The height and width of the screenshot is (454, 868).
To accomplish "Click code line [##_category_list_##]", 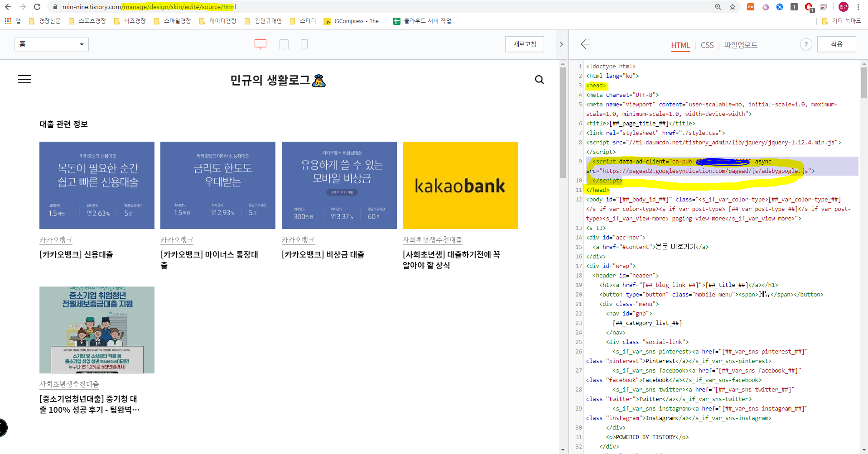I will pyautogui.click(x=647, y=323).
